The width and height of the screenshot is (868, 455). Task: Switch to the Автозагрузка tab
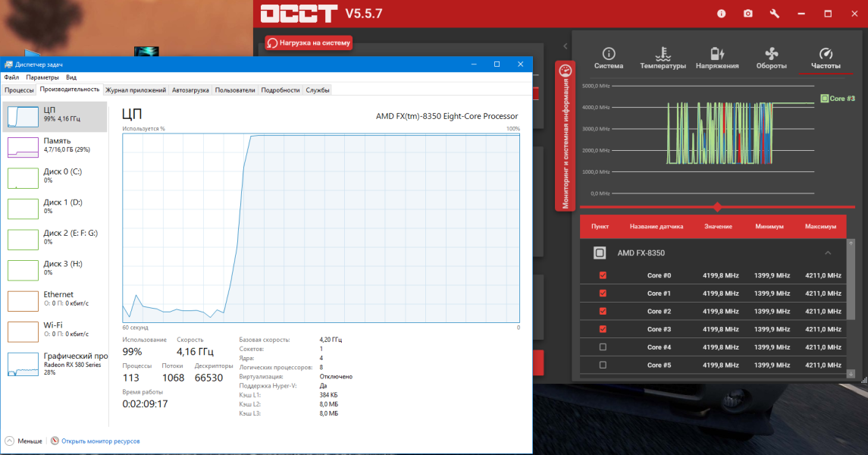coord(190,90)
